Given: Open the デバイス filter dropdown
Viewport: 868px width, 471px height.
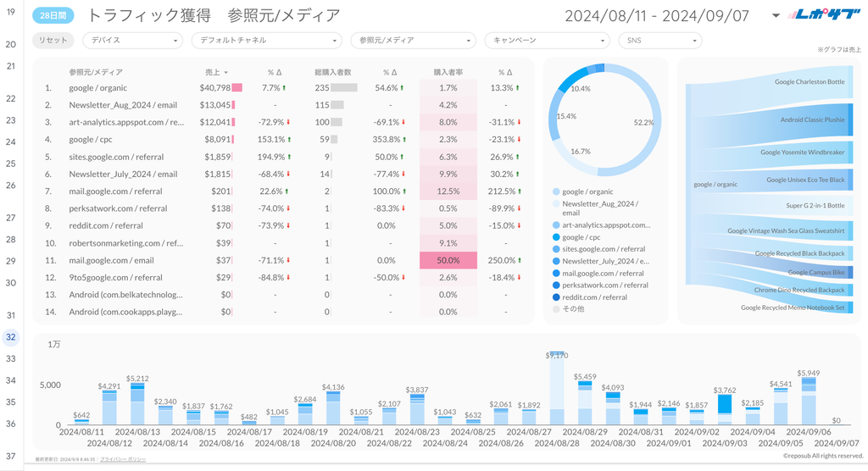Looking at the screenshot, I should [133, 41].
